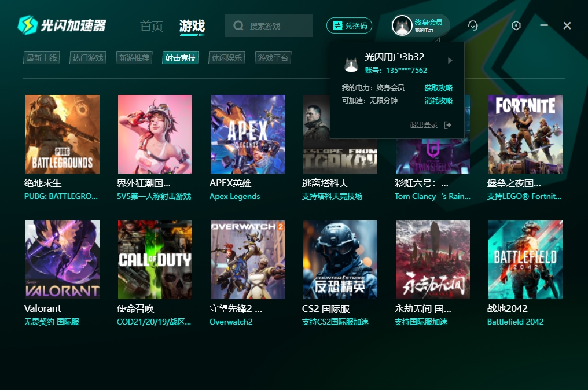Open CS2 反恐精英 game cover
This screenshot has height=390, width=588.
(340, 260)
